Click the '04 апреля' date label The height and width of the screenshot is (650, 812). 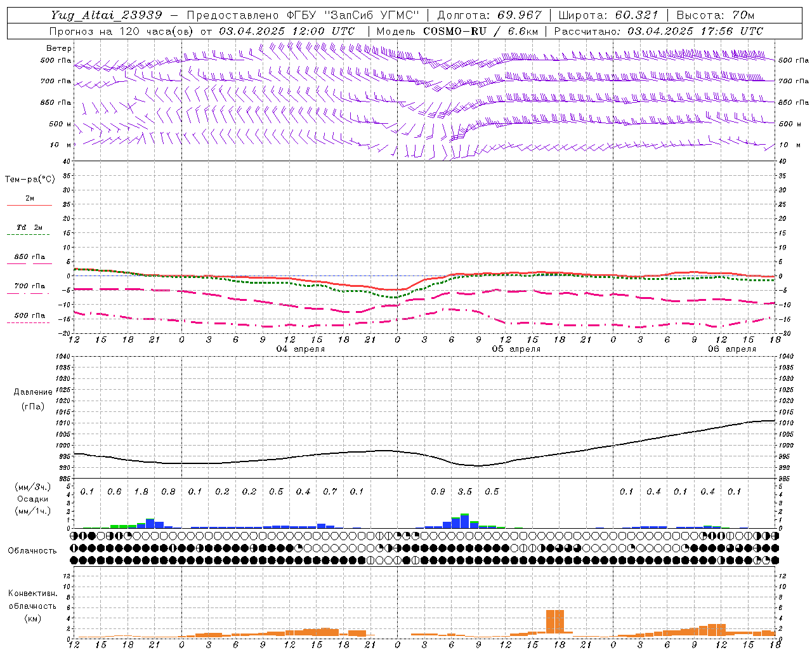[x=301, y=349]
